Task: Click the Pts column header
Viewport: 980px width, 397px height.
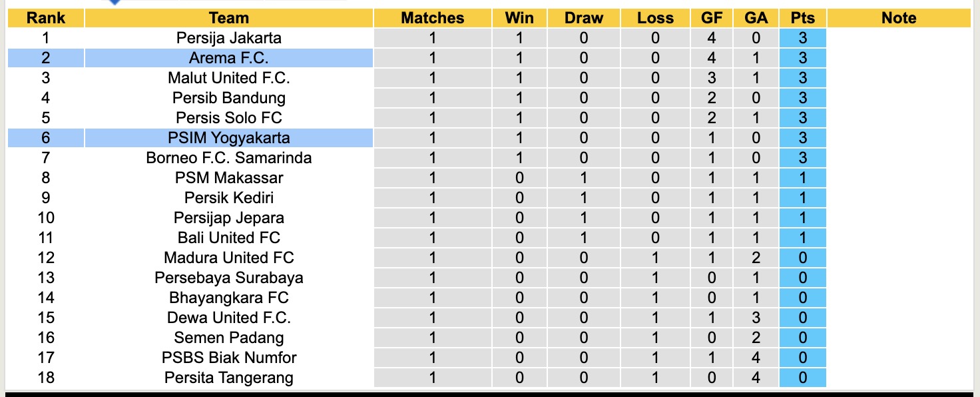Action: pyautogui.click(x=802, y=18)
